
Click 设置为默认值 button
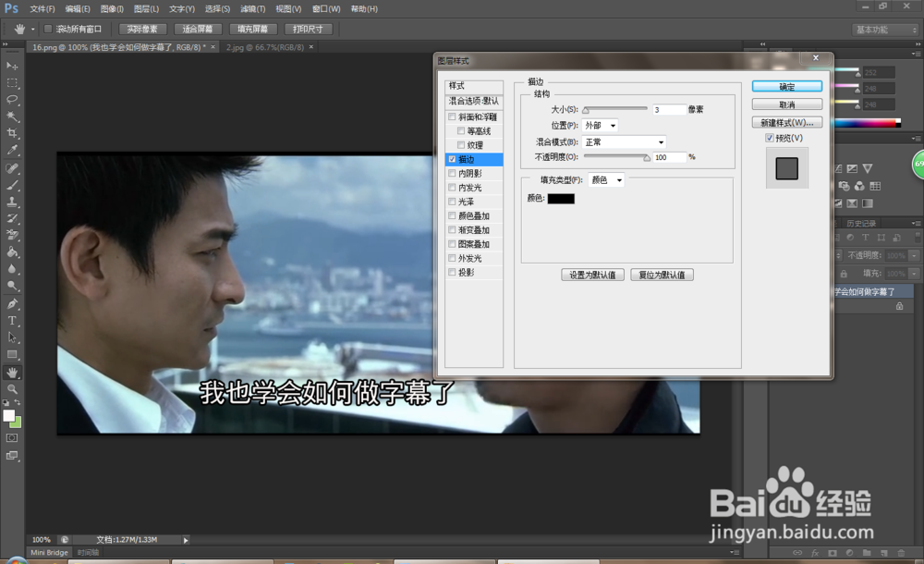pyautogui.click(x=592, y=275)
